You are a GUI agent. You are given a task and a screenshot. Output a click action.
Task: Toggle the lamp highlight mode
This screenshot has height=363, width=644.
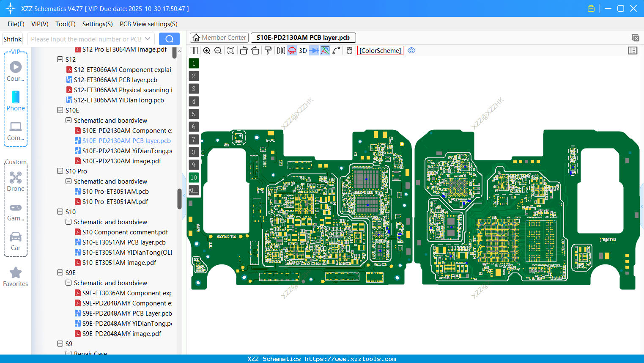coord(292,50)
